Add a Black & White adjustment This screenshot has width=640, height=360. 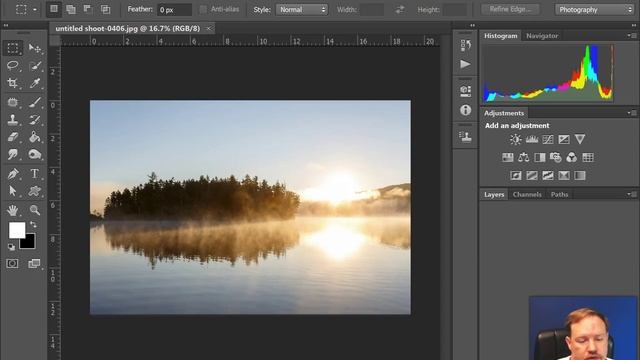(540, 158)
